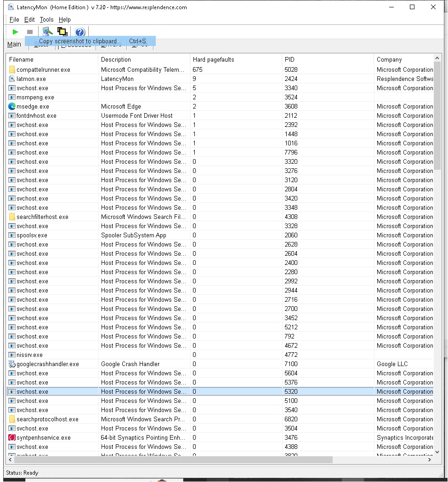Select the fontdrvhost.exe filename
The image size is (448, 482).
36,115
